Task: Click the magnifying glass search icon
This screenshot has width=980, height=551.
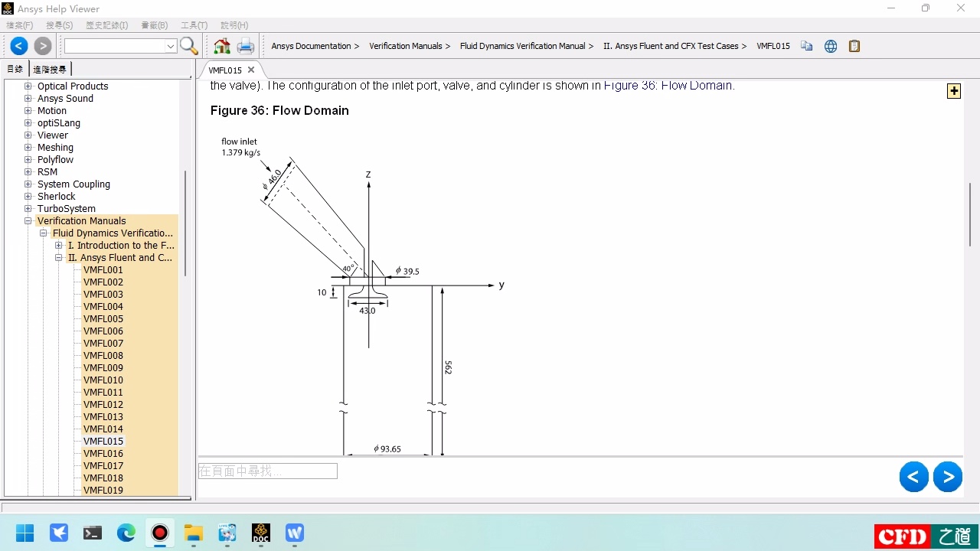Action: pos(189,46)
